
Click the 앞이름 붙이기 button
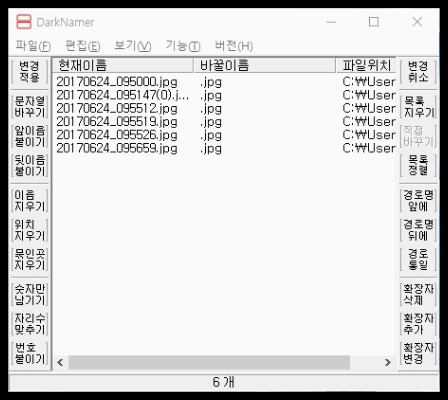[x=30, y=136]
